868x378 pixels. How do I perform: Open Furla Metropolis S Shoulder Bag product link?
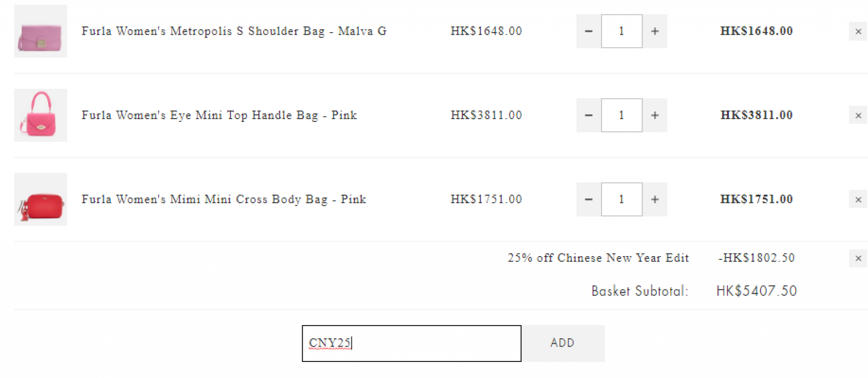click(x=234, y=31)
